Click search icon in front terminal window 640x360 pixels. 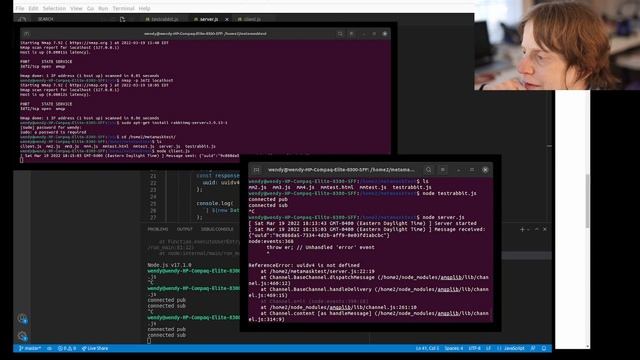[429, 170]
